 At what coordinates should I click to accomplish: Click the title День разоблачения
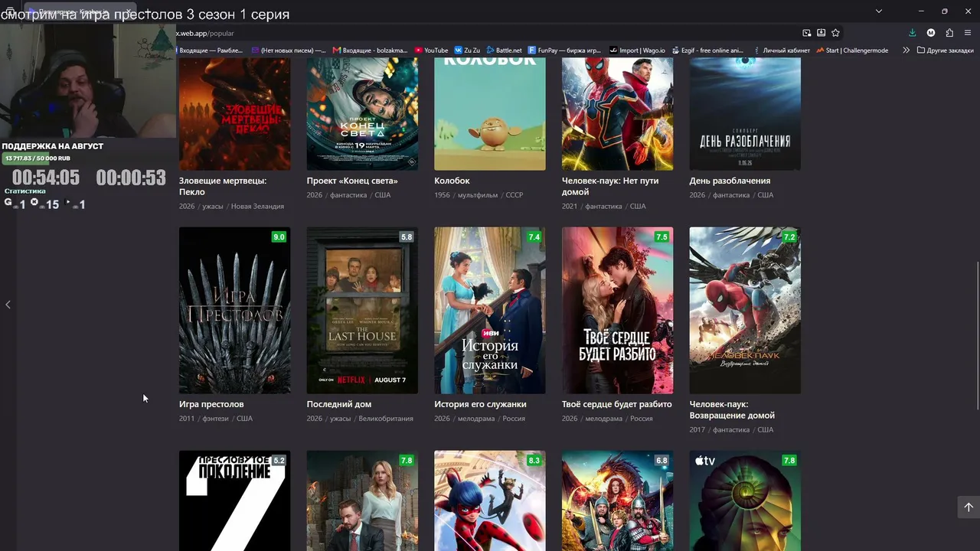(730, 181)
